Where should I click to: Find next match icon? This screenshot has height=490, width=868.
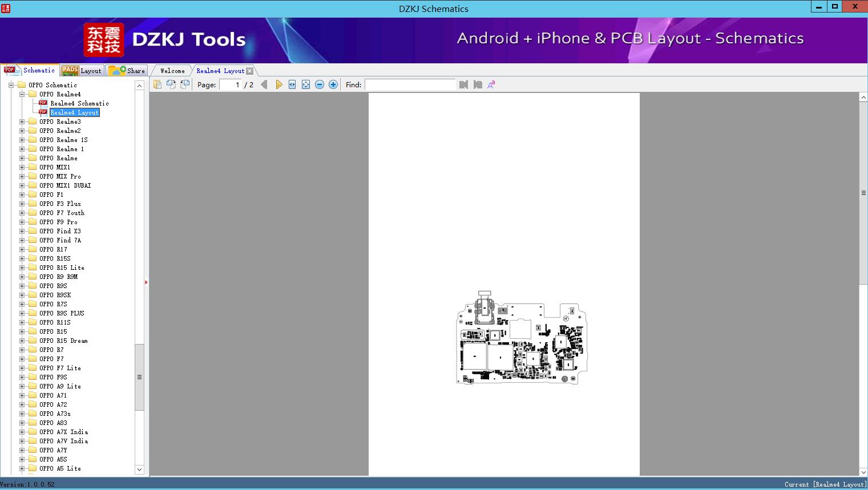click(x=478, y=84)
